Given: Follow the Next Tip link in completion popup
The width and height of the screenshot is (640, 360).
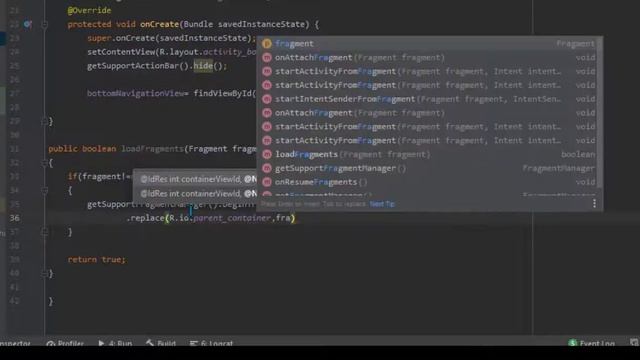Looking at the screenshot, I should pyautogui.click(x=382, y=204).
